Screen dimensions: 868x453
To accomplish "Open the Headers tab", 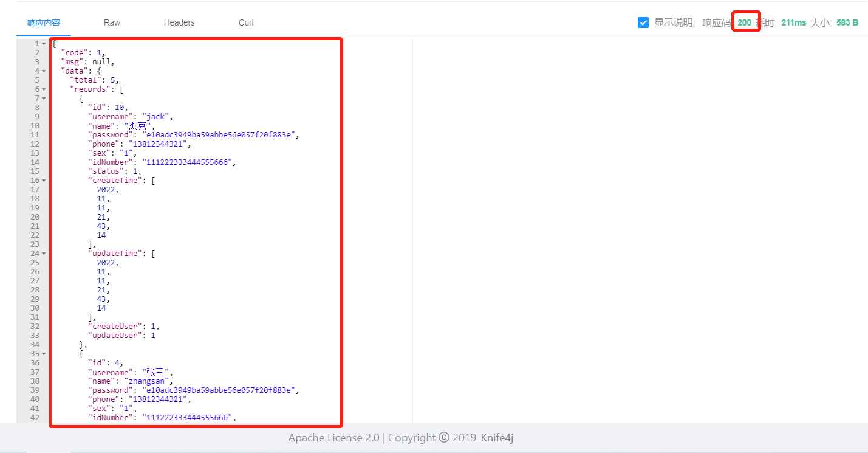I will point(179,22).
